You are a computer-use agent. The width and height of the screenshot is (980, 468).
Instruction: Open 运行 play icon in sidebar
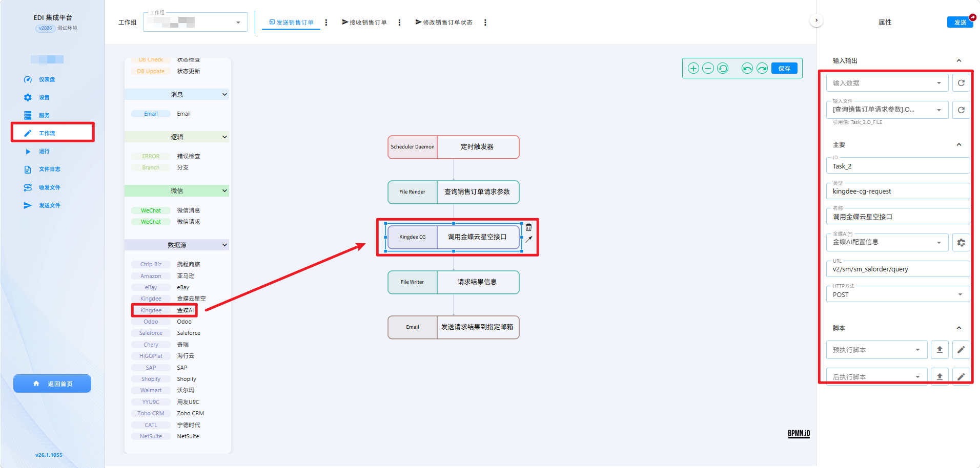pos(28,152)
